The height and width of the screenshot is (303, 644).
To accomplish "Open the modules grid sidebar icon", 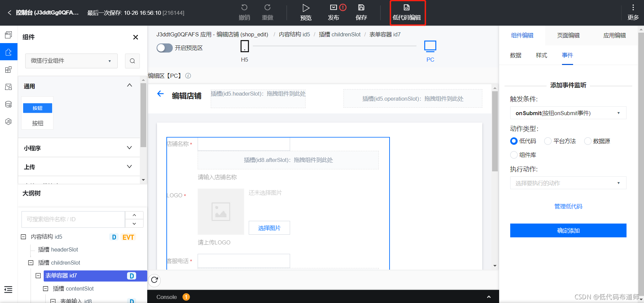I will pyautogui.click(x=8, y=70).
